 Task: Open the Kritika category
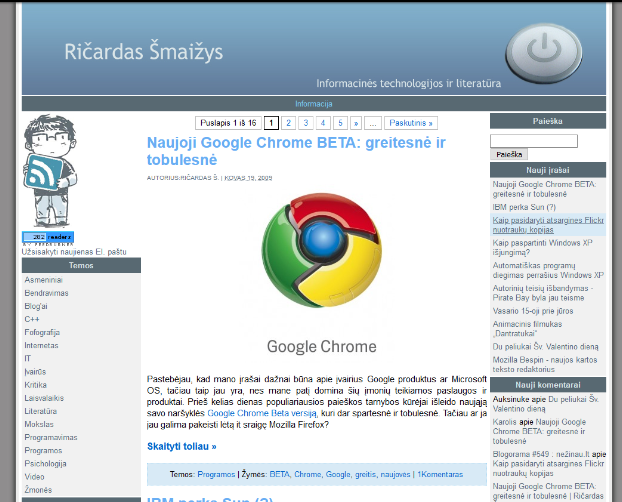pos(35,385)
